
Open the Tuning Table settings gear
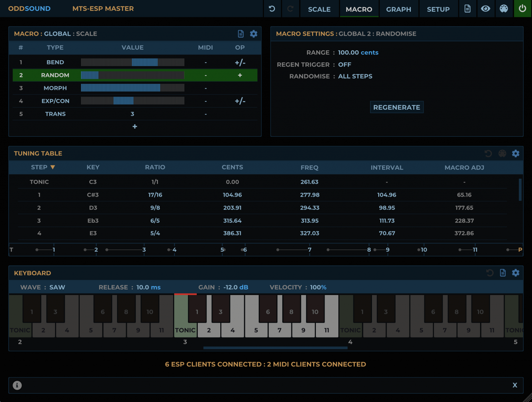(x=516, y=153)
